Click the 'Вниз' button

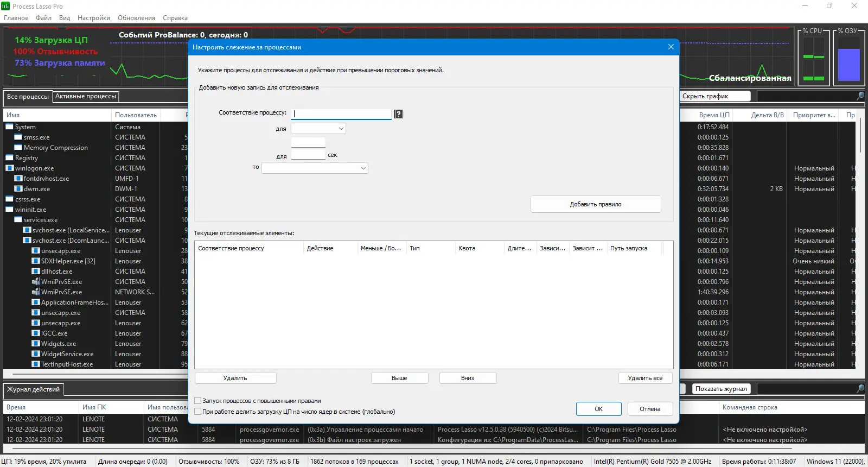click(x=468, y=378)
